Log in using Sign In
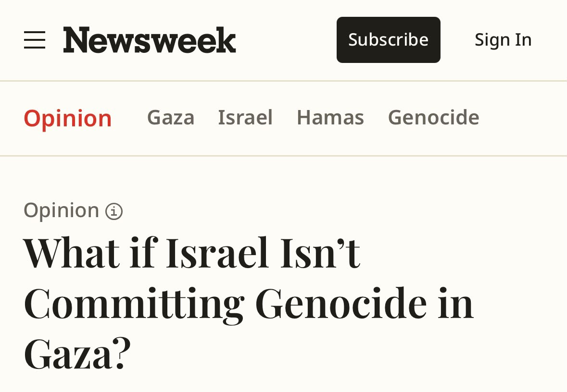This screenshot has width=567, height=392. tap(503, 40)
